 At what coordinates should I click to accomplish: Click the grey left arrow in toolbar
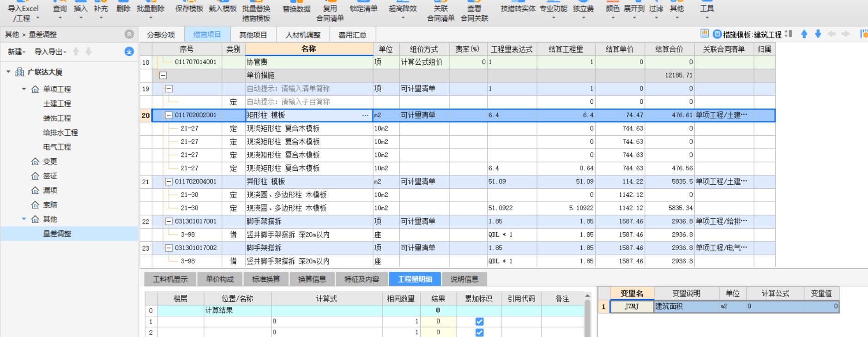[832, 34]
